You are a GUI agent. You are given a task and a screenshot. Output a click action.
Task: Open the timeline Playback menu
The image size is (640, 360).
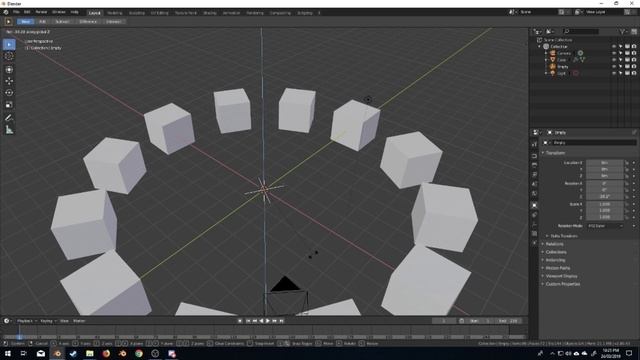[x=27, y=321]
